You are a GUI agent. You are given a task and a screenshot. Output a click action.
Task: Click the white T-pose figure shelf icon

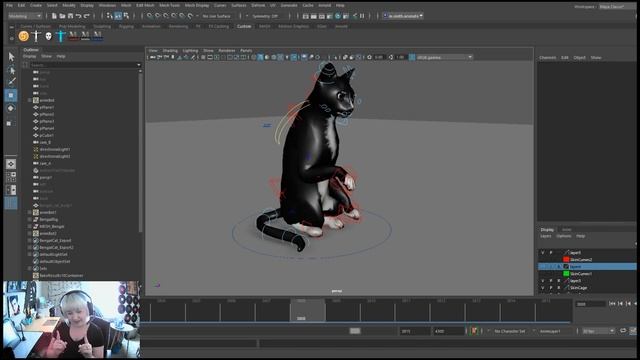[x=36, y=36]
